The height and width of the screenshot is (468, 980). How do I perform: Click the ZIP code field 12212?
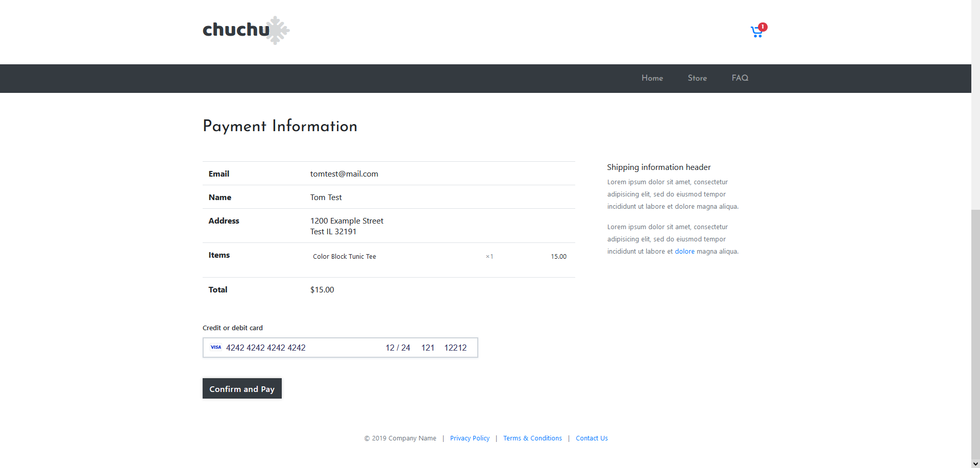(455, 348)
